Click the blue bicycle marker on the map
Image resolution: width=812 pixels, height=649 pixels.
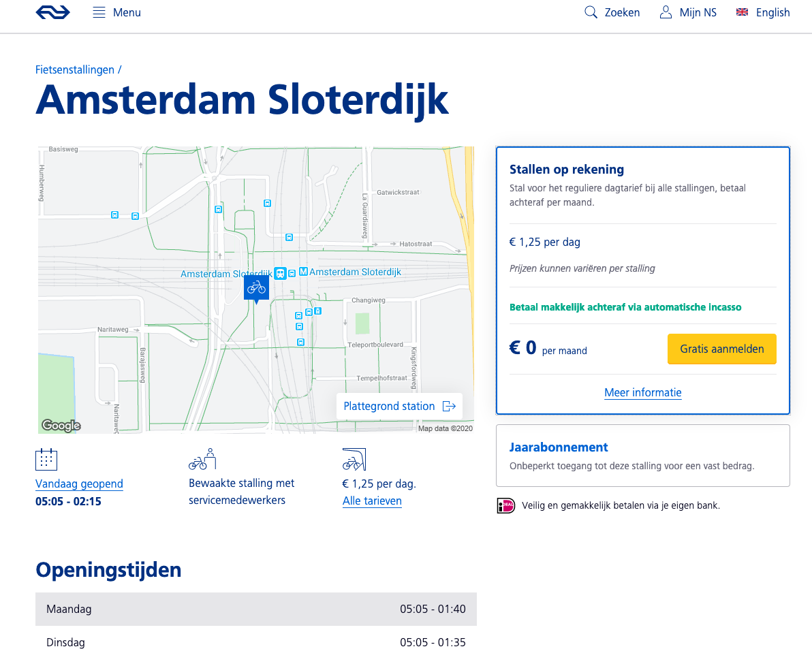coord(256,288)
